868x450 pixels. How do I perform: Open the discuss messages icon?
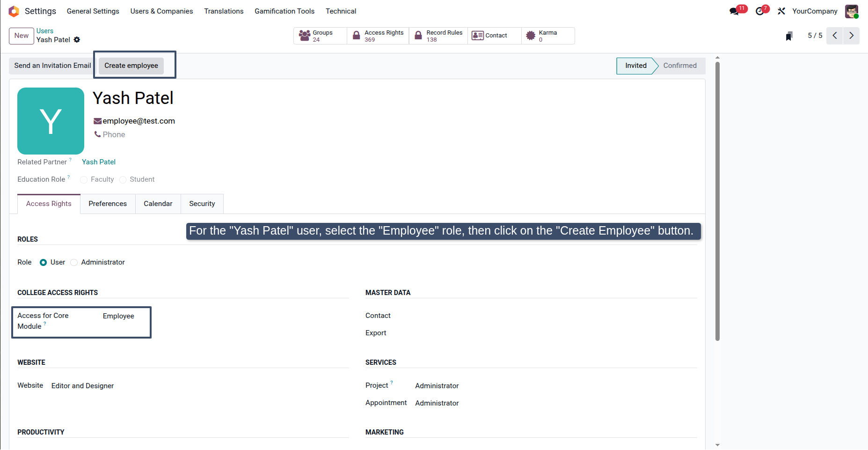coord(734,11)
